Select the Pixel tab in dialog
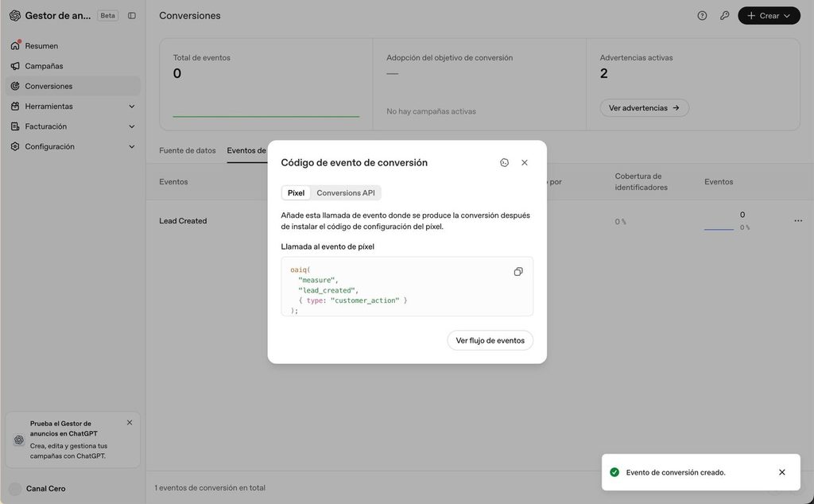 (x=296, y=193)
